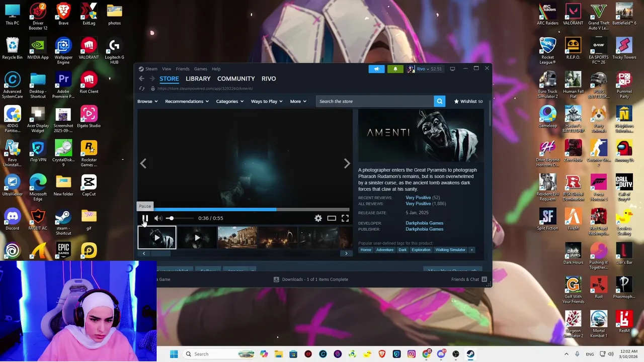Select the Walking Simulator tag

point(450,250)
